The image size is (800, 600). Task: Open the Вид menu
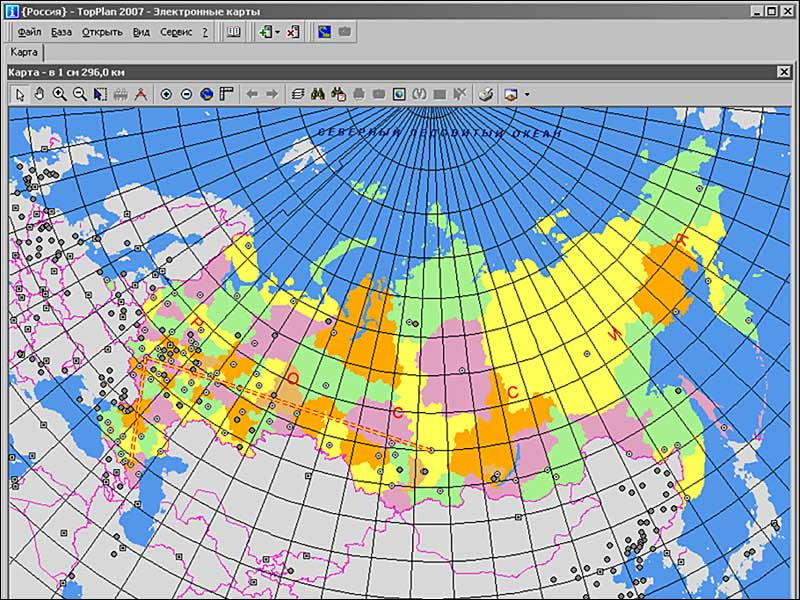coord(141,32)
